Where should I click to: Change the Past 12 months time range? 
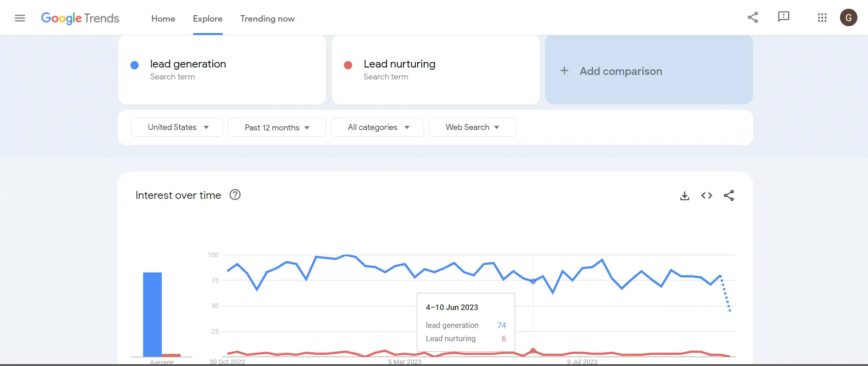pos(277,127)
